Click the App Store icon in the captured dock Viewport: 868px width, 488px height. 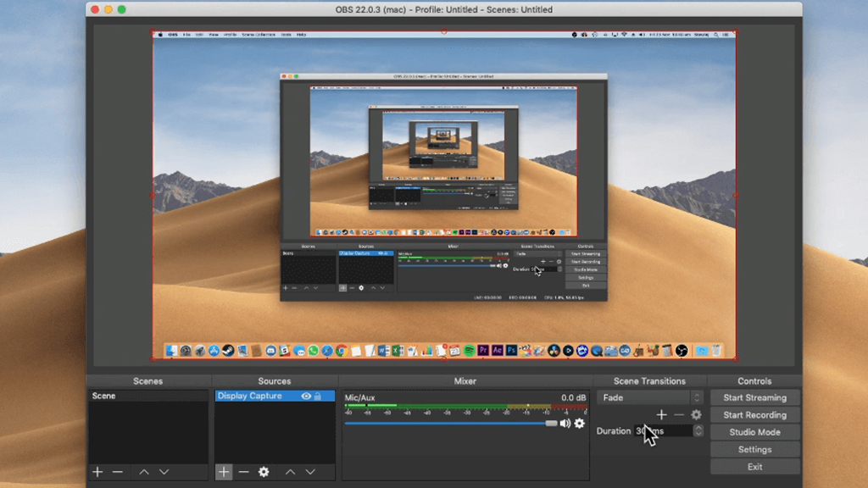click(x=214, y=351)
